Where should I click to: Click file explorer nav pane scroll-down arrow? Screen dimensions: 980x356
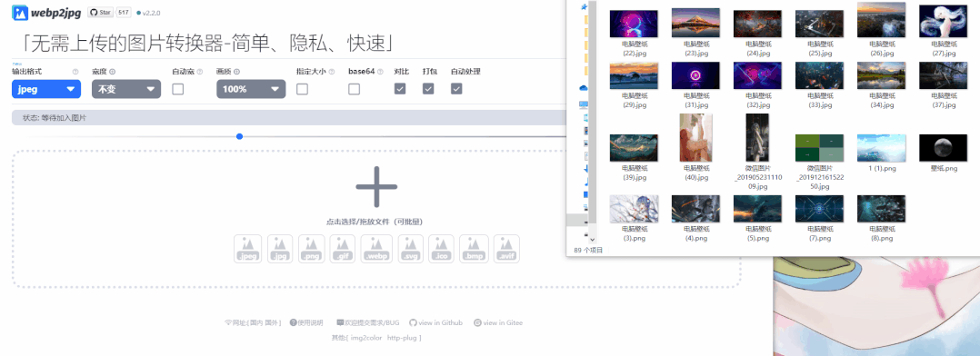(593, 239)
